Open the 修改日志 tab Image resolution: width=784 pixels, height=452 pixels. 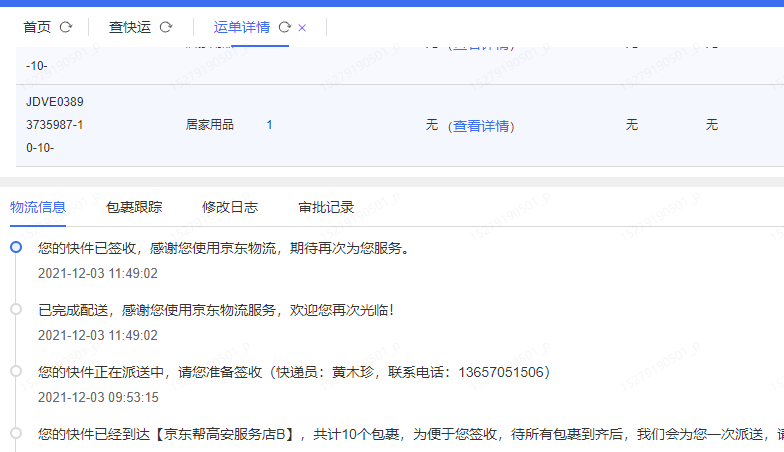[x=230, y=207]
